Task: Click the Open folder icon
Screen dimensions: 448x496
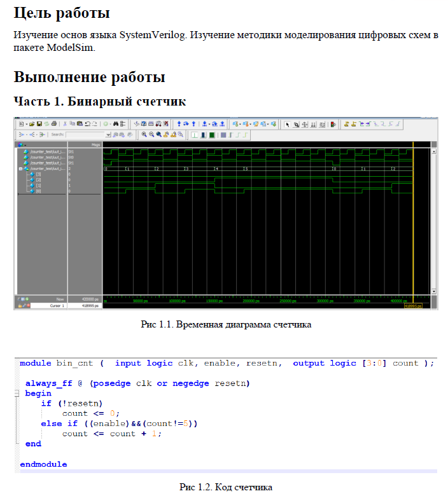Action: pyautogui.click(x=32, y=123)
